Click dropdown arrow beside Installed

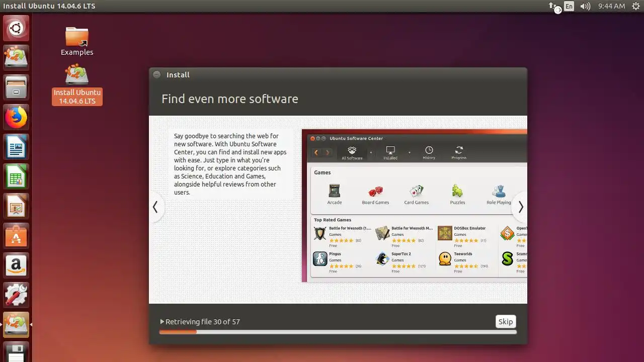click(410, 152)
